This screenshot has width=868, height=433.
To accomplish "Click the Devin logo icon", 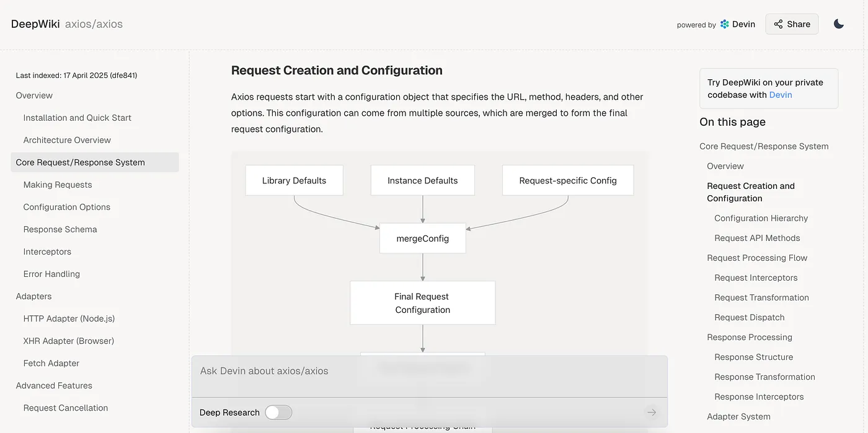I will 725,24.
